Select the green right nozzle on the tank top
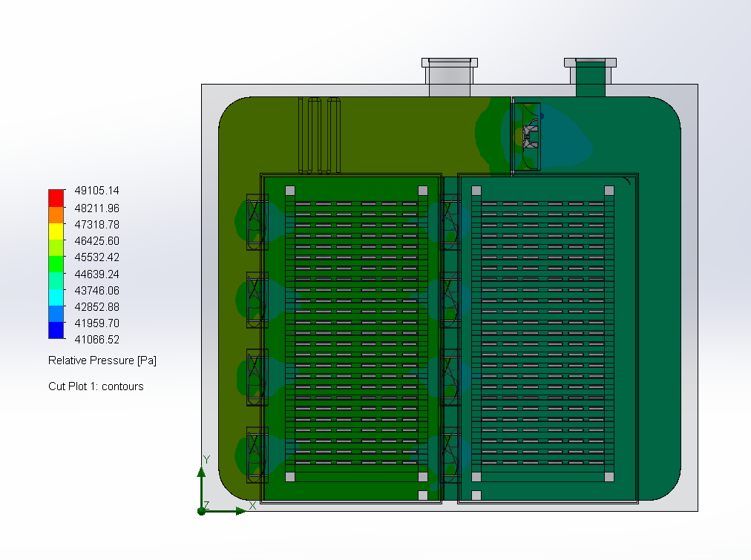Image resolution: width=751 pixels, height=560 pixels. [x=591, y=77]
